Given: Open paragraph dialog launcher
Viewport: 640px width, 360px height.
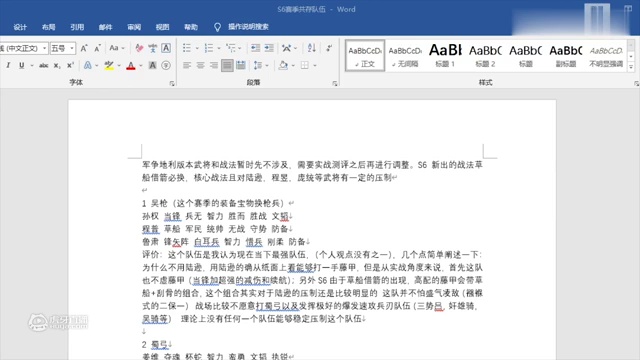Looking at the screenshot, I should pos(335,83).
